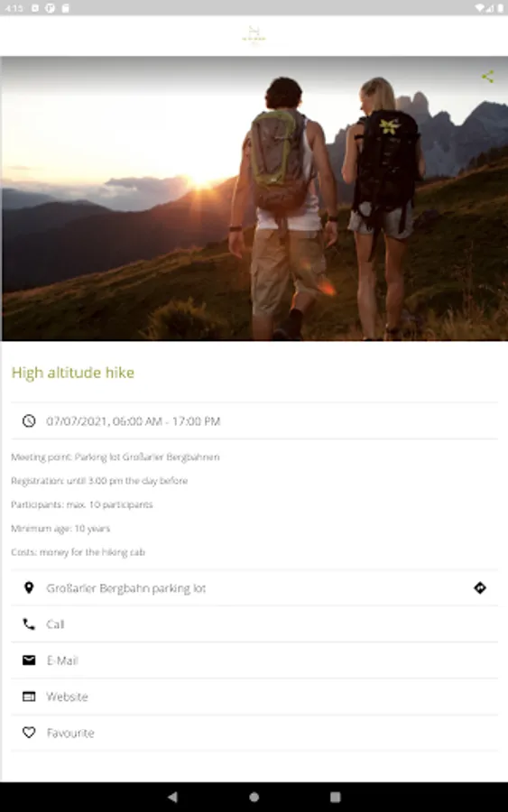This screenshot has width=508, height=812.
Task: Open directions via the navigation arrow icon
Action: point(480,587)
